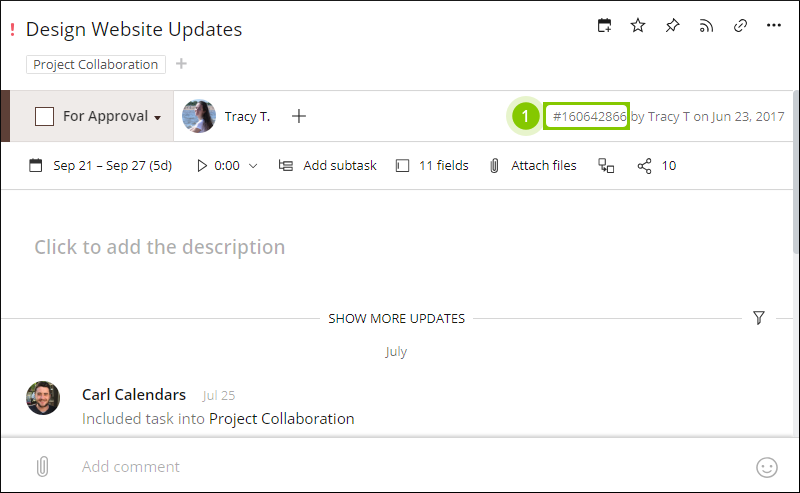Screen dimensions: 800x493
Task: Add task to another folder with plus
Action: (181, 64)
